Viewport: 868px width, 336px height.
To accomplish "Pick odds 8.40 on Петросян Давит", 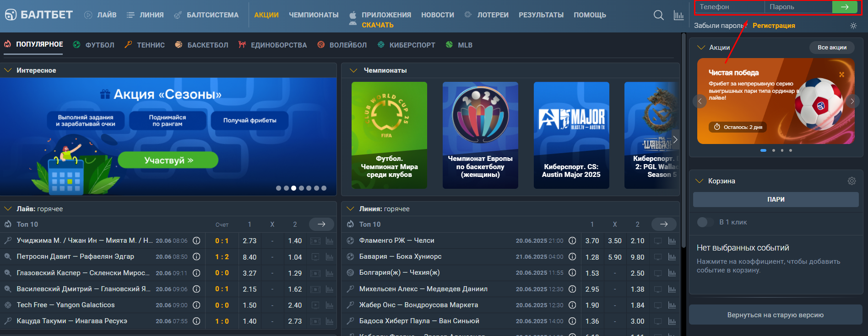I will [x=250, y=257].
